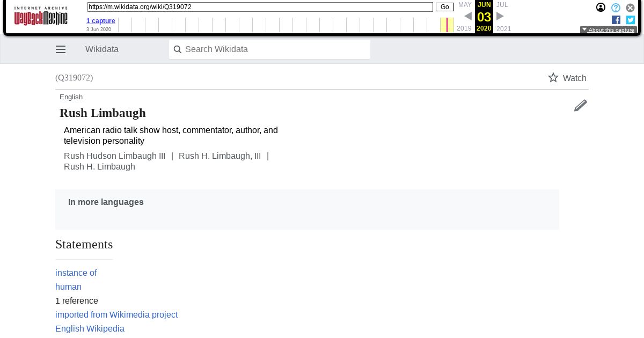This screenshot has height=338, width=644.
Task: Click alias Rush Hudson Limbaugh III
Action: point(115,156)
